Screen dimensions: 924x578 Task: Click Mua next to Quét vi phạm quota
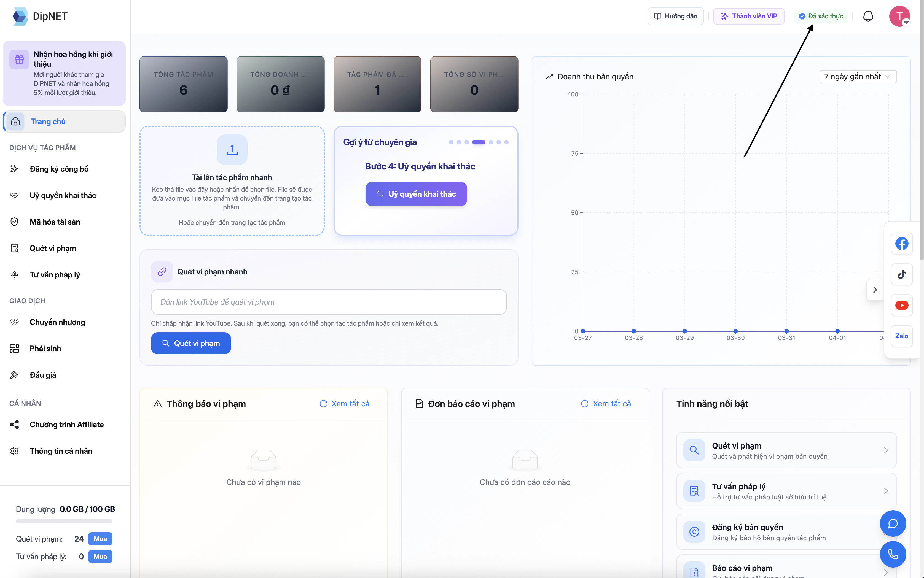[x=100, y=539]
